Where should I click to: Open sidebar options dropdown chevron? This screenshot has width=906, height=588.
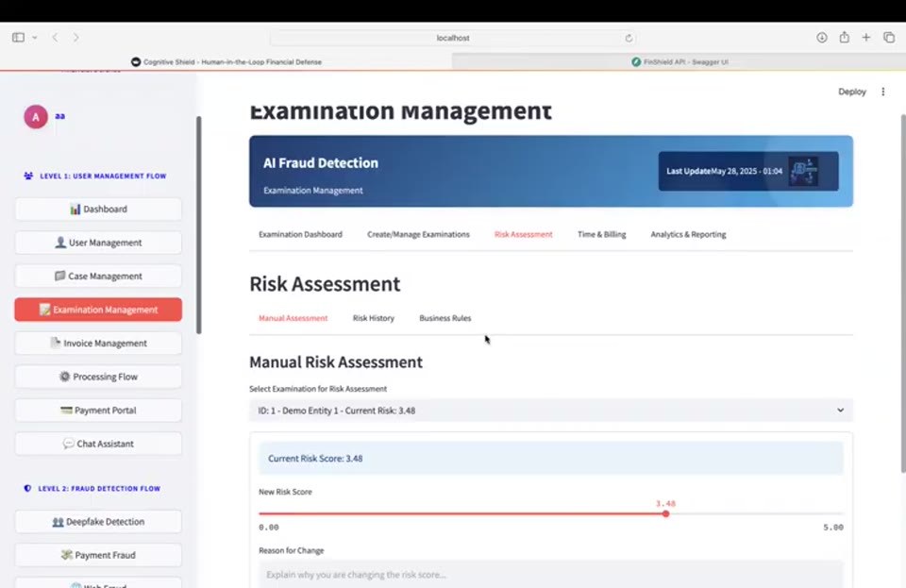(35, 38)
